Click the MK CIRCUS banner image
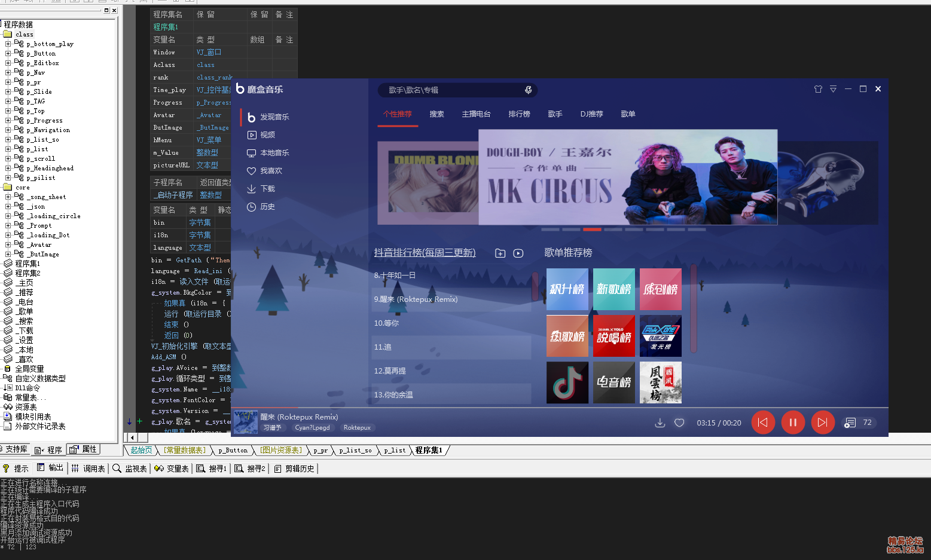Screen dimensions: 931x560 click(x=628, y=177)
